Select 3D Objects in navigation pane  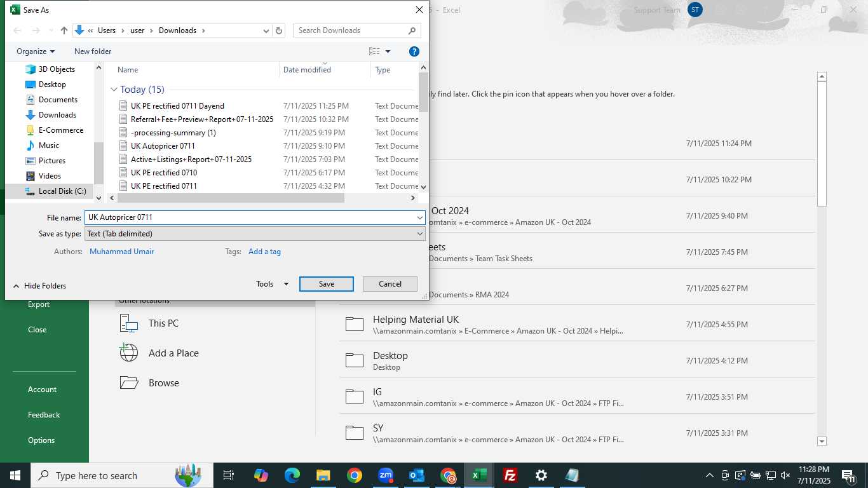[x=57, y=69]
